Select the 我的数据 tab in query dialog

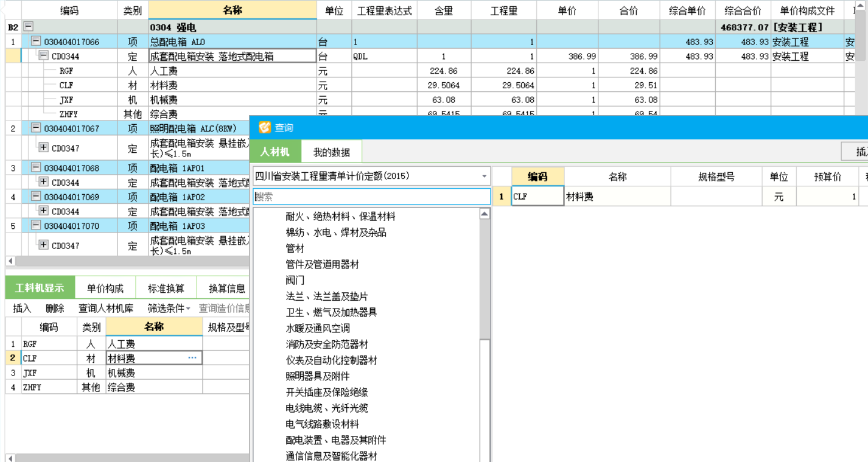pos(332,152)
